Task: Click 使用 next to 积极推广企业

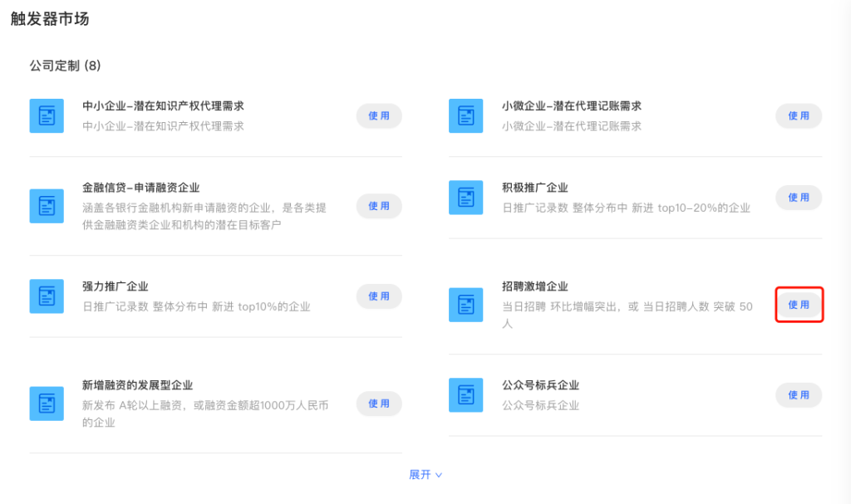Action: 799,198
